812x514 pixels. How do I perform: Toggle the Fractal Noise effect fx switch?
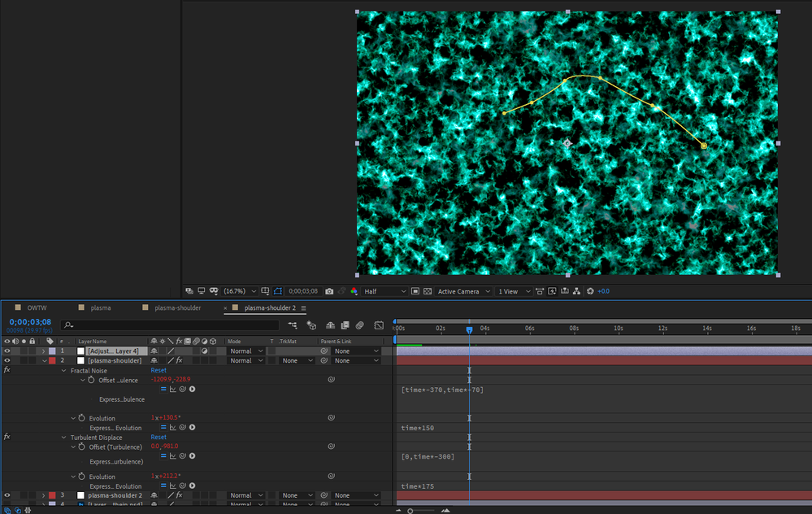(x=7, y=370)
